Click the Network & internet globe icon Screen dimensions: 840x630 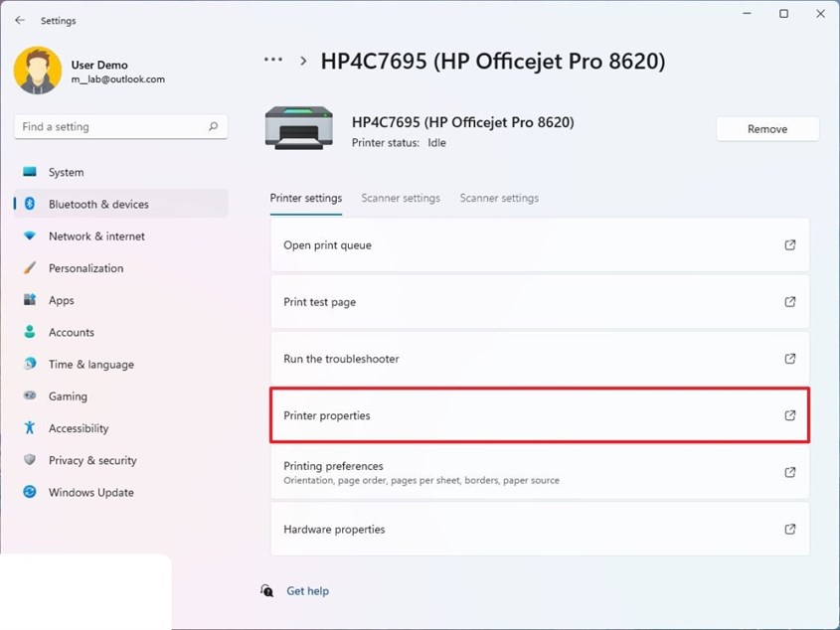pyautogui.click(x=30, y=236)
